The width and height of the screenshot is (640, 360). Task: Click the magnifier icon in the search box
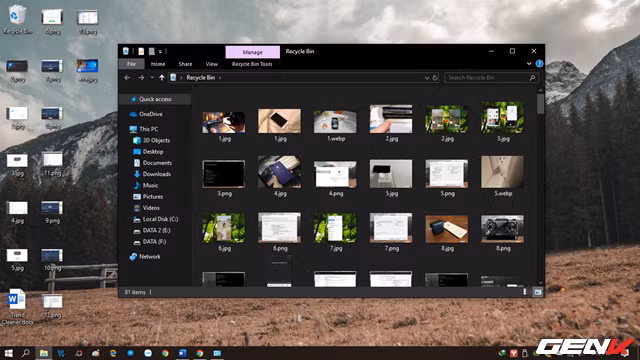pos(532,78)
